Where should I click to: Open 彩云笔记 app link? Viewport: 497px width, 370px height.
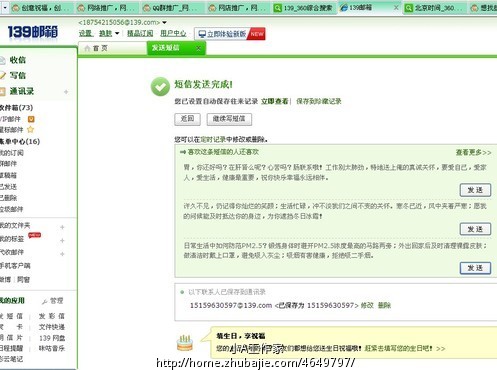11,359
